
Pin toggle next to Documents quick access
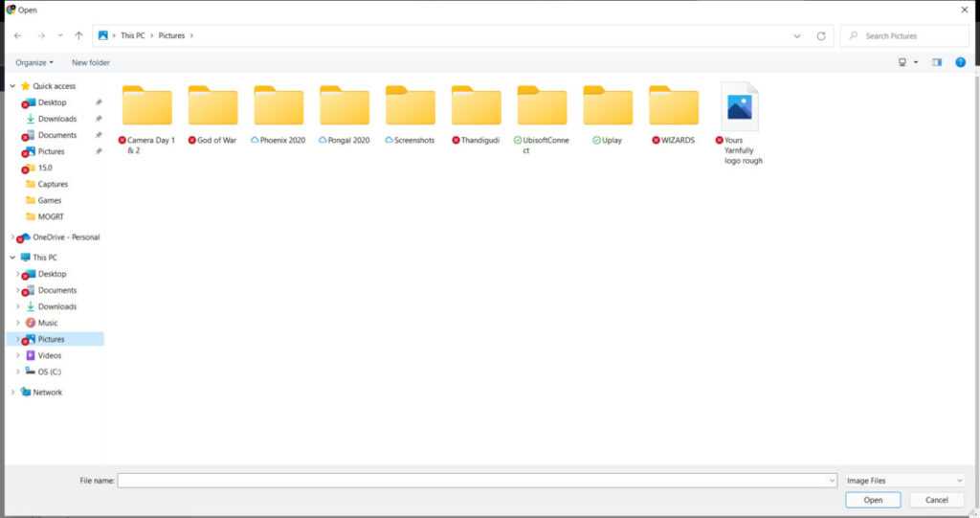click(99, 134)
